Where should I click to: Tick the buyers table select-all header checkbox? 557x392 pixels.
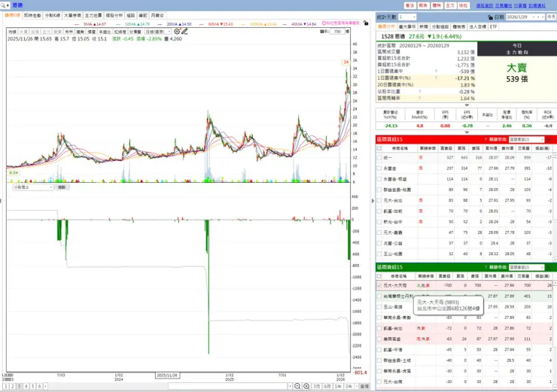pos(379,148)
